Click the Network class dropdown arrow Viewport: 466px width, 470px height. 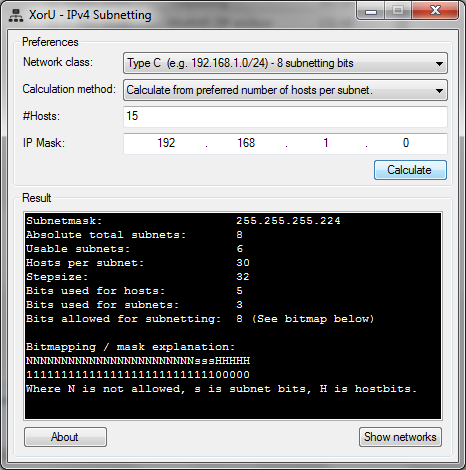click(439, 63)
